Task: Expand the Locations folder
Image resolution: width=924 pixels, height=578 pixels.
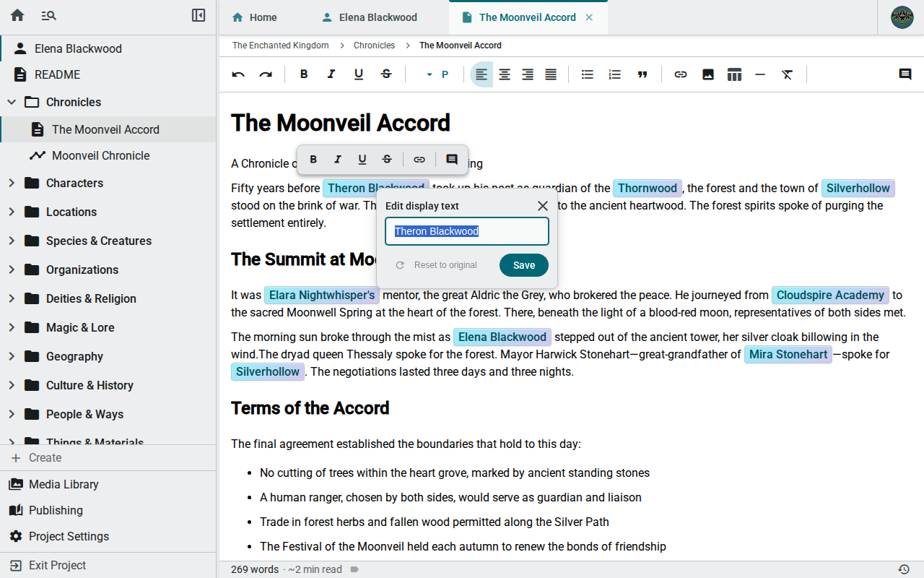Action: [12, 212]
